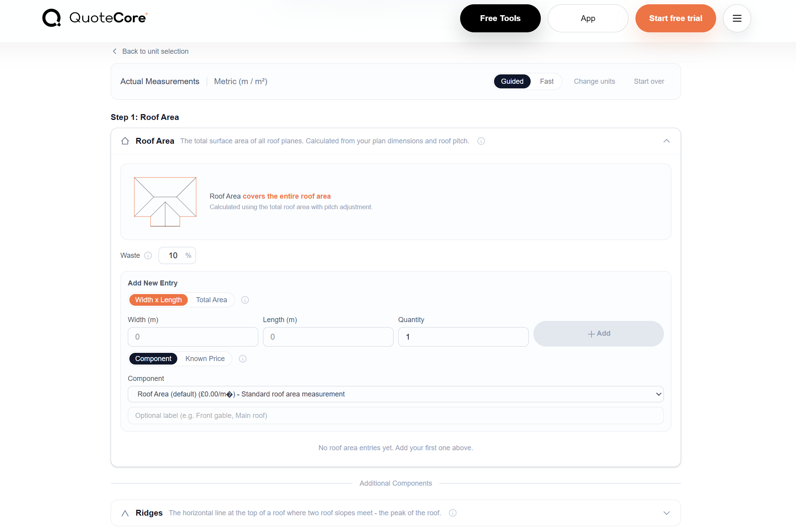Click the Waste info icon
The height and width of the screenshot is (532, 796).
click(x=148, y=255)
